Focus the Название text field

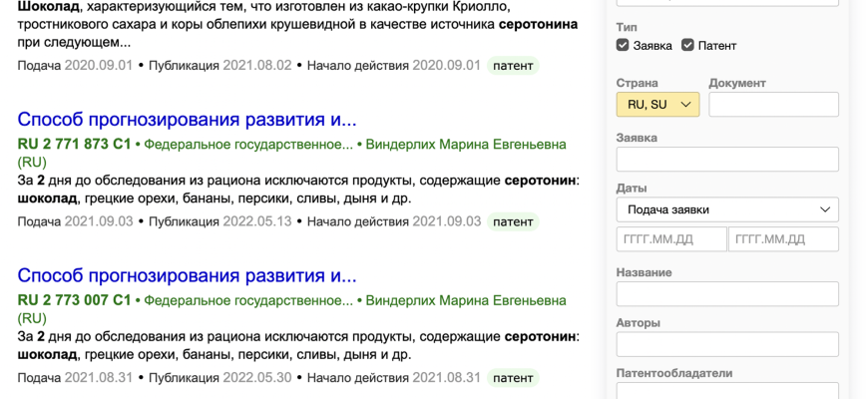click(727, 293)
